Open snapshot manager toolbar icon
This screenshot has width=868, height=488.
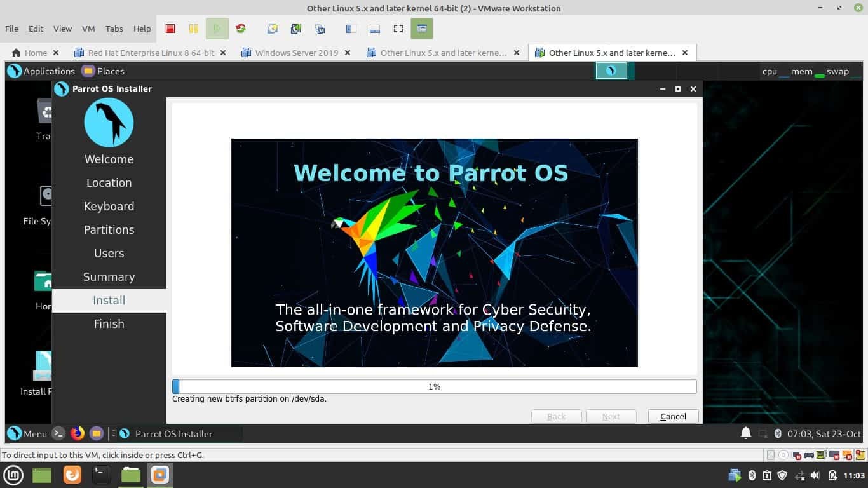[x=320, y=29]
